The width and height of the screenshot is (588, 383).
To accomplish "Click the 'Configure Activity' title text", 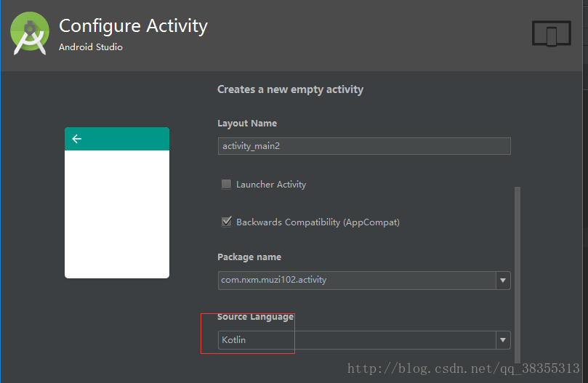I will [x=133, y=26].
